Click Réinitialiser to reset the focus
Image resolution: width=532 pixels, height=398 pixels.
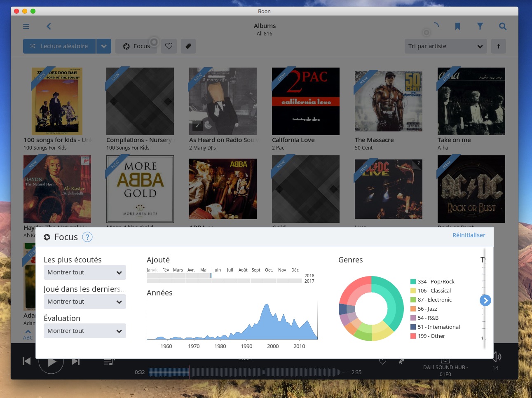(469, 235)
